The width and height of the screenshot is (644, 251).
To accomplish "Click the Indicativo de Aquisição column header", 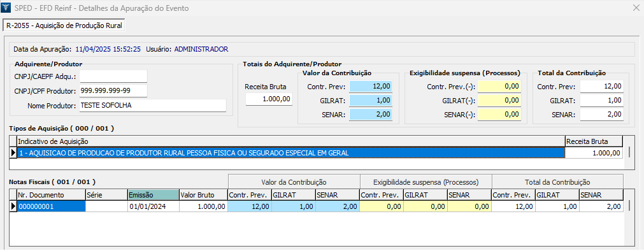I will click(x=290, y=141).
